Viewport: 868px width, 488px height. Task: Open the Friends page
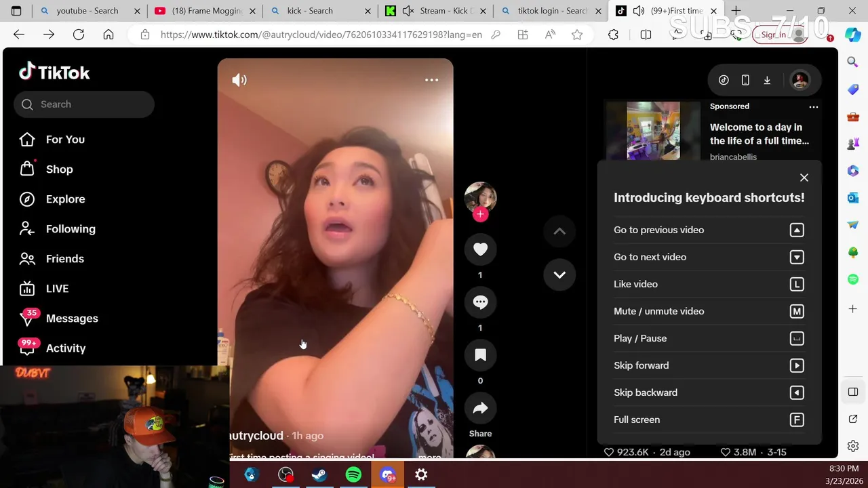click(x=65, y=258)
